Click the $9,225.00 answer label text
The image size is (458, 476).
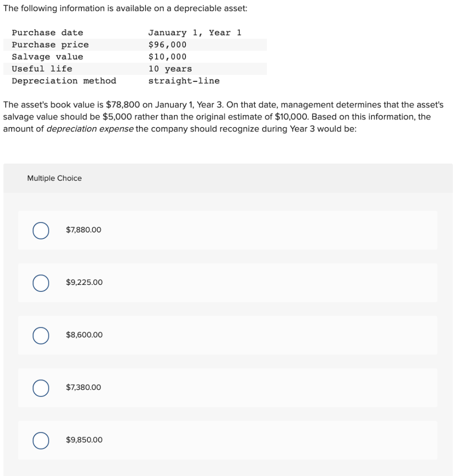pos(84,283)
